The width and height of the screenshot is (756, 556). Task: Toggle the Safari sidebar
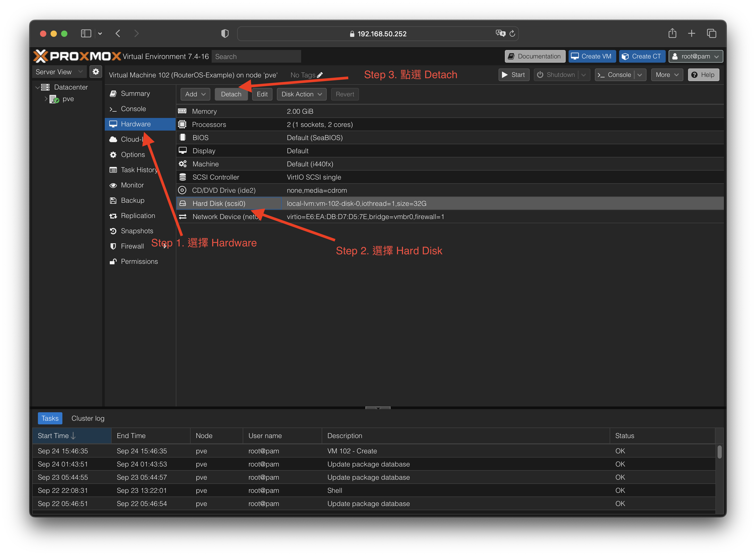pyautogui.click(x=86, y=34)
